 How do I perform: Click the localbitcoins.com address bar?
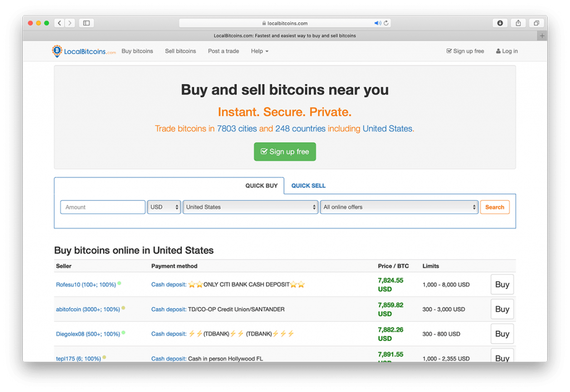[285, 23]
